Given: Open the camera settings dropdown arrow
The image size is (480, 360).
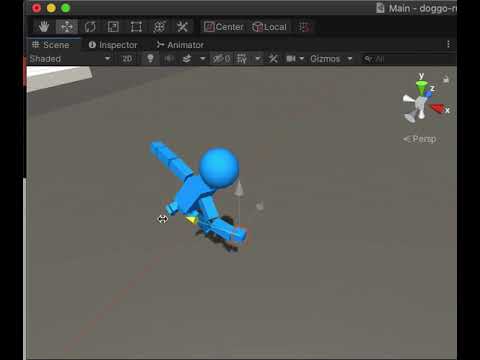Looking at the screenshot, I should [x=302, y=59].
